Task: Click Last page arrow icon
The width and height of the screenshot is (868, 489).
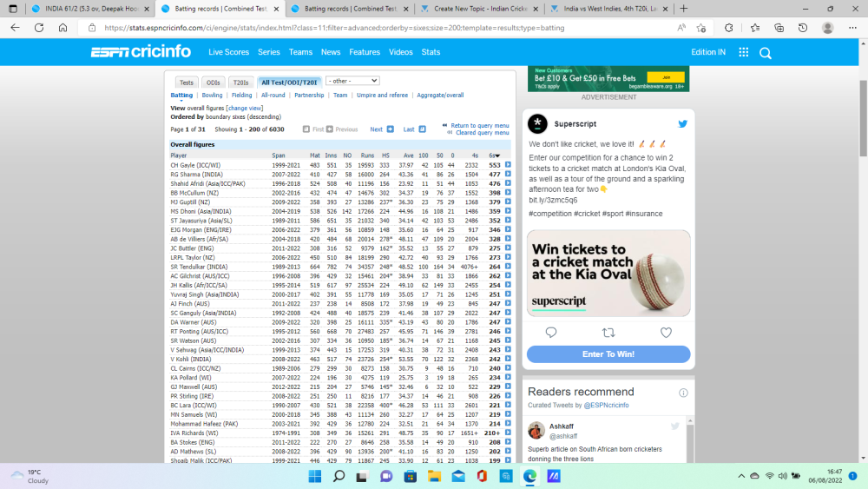Action: click(423, 129)
